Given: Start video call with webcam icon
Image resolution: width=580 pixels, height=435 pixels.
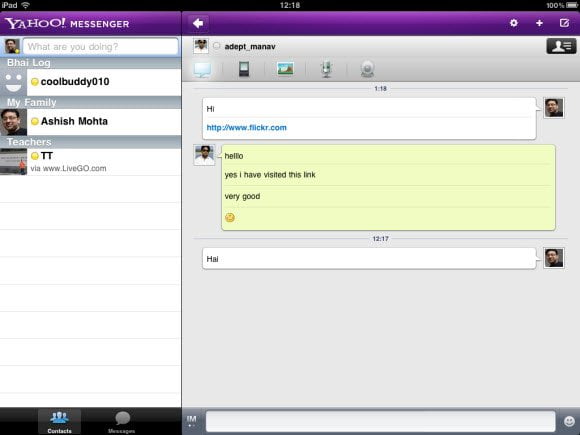Looking at the screenshot, I should coord(367,69).
